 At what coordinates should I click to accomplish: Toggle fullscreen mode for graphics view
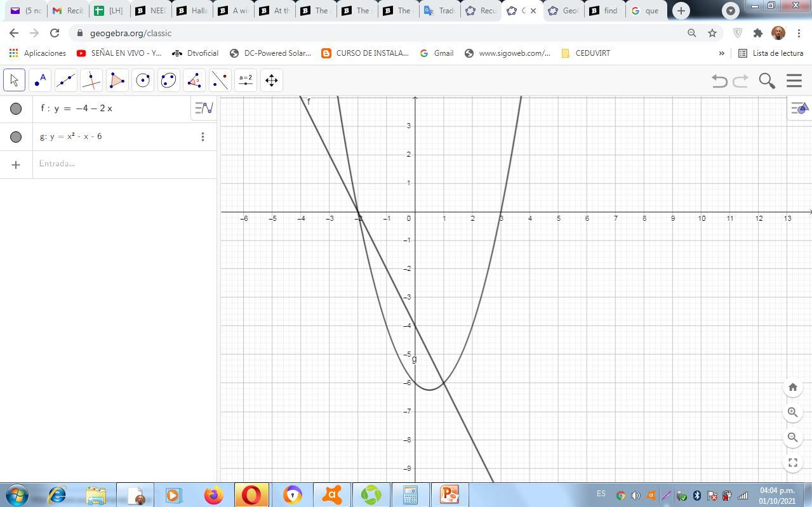792,463
